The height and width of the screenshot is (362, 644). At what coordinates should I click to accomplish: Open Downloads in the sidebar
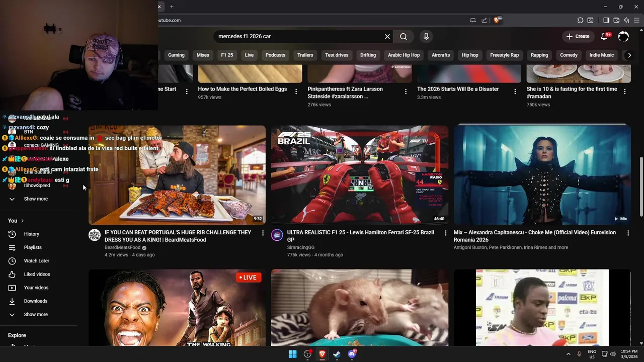click(x=35, y=301)
